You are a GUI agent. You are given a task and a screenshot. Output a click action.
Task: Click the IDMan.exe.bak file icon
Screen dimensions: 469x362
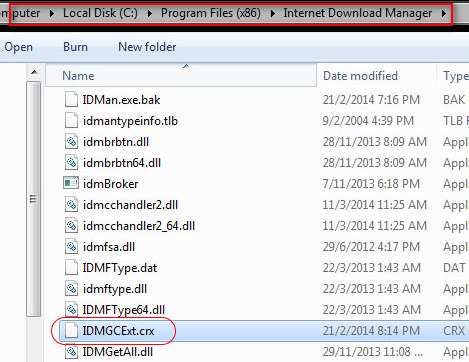[71, 99]
